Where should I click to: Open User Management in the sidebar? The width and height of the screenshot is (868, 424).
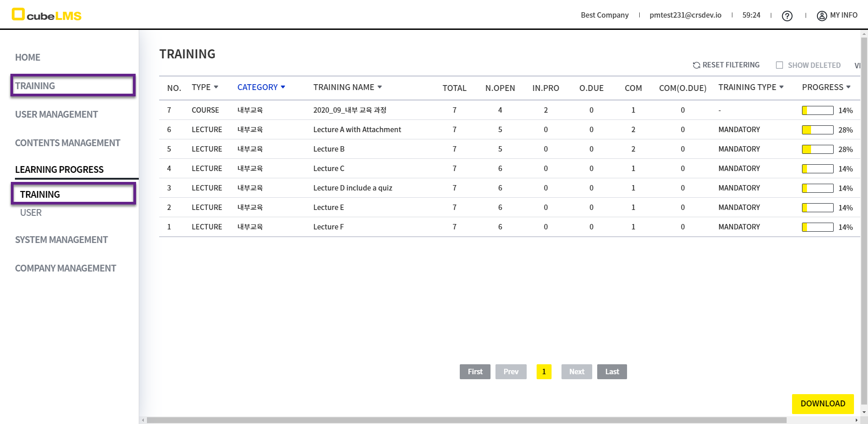(57, 114)
